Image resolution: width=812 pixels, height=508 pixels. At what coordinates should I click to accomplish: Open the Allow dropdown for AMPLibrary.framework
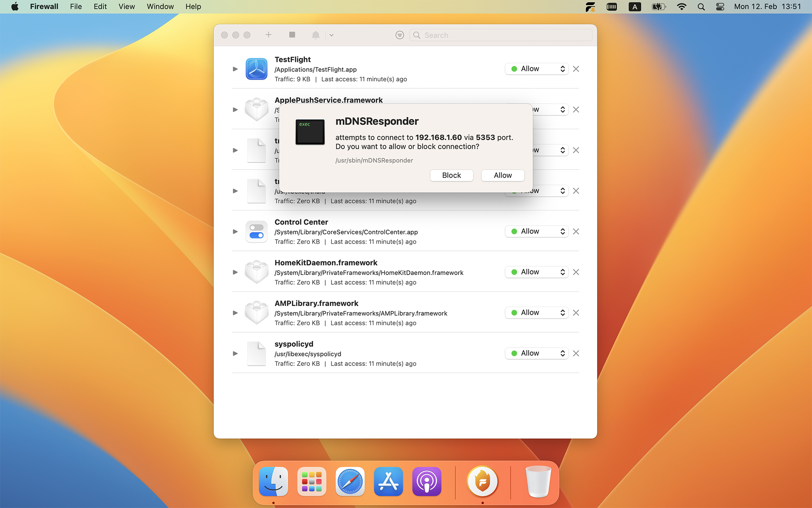click(536, 313)
